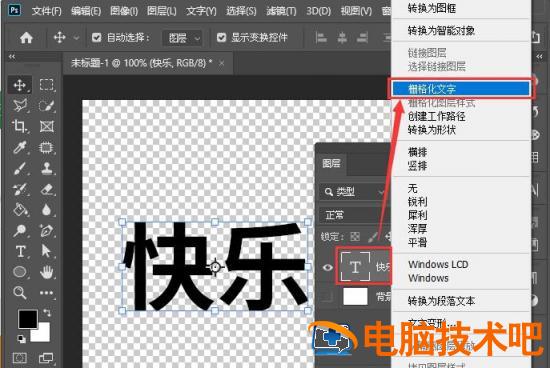Screen dimensions: 550x368
Task: Open the 类型 layer filter dropdown
Action: tap(355, 192)
